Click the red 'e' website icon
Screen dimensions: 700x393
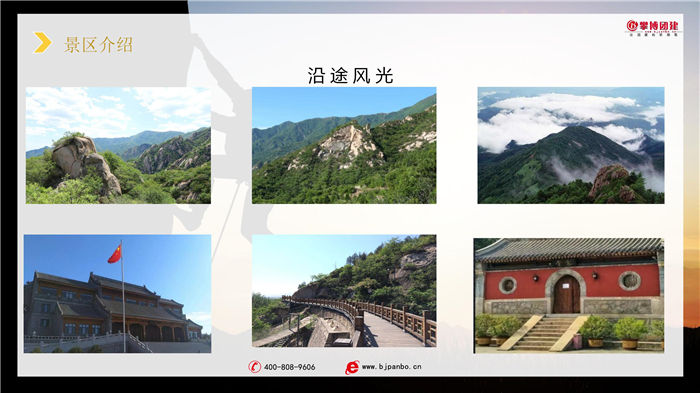[352, 367]
